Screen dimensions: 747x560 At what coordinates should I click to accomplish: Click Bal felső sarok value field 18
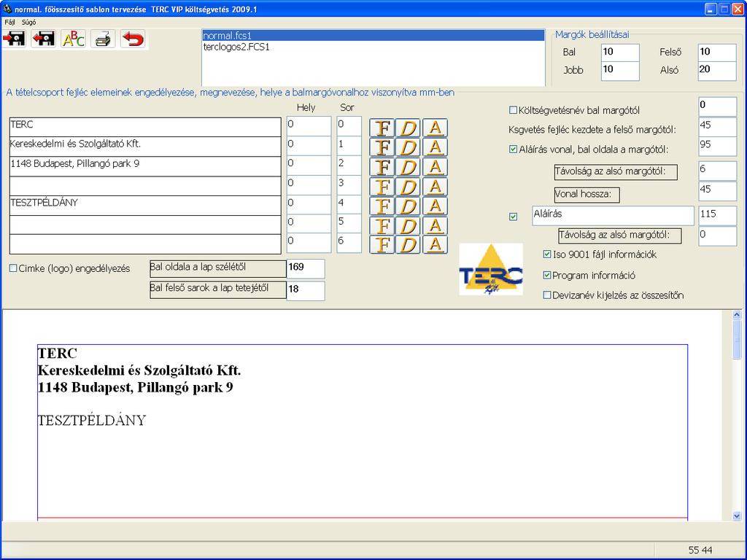306,290
